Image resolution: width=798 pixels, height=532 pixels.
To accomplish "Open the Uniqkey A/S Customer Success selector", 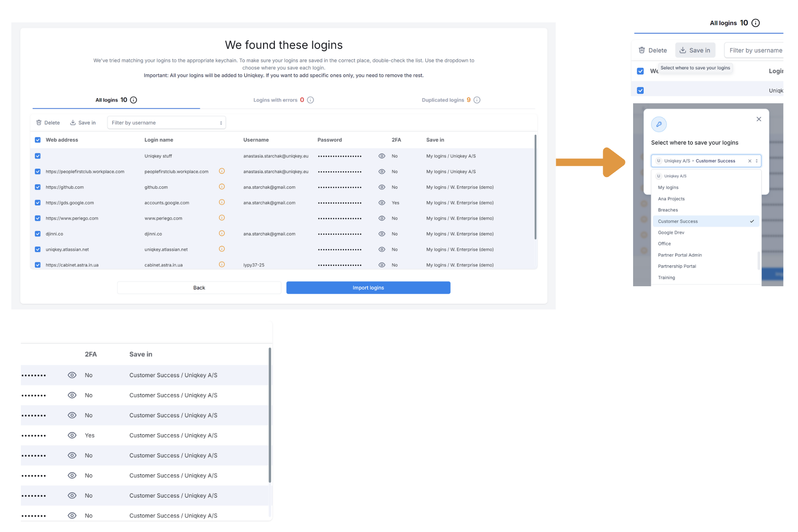I will coord(706,161).
